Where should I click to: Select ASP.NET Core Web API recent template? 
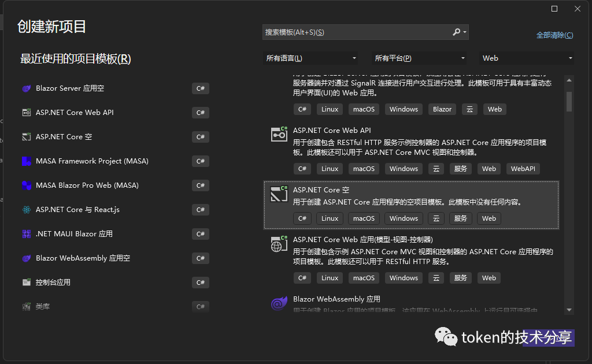[x=115, y=113]
